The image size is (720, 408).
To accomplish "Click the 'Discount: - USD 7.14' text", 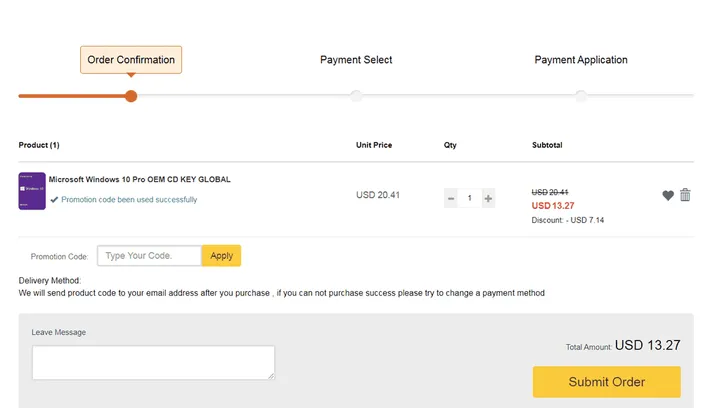I will click(568, 220).
